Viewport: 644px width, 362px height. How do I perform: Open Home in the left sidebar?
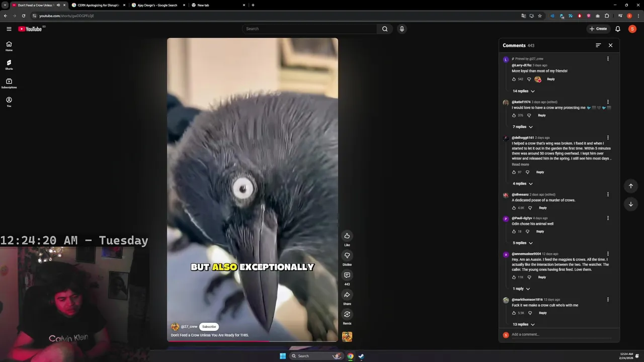click(9, 46)
